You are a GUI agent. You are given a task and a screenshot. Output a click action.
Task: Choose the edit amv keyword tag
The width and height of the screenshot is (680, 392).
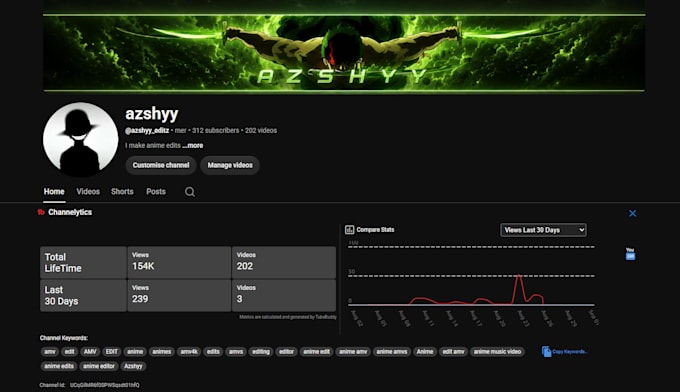[454, 352]
